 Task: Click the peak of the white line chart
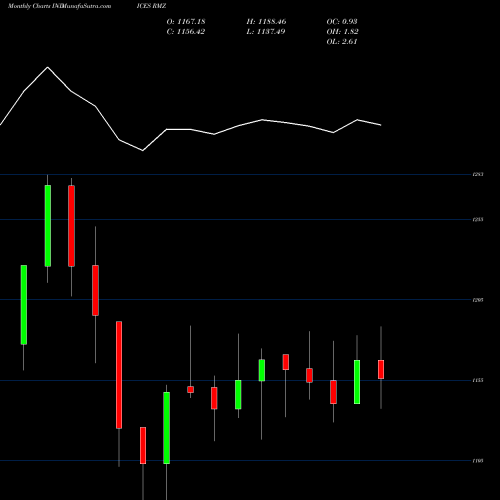click(48, 67)
